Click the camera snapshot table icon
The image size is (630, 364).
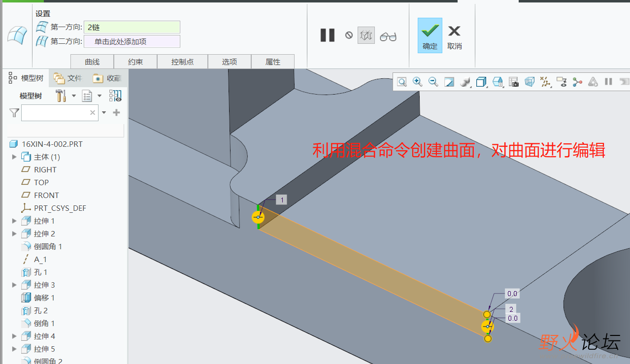click(513, 82)
